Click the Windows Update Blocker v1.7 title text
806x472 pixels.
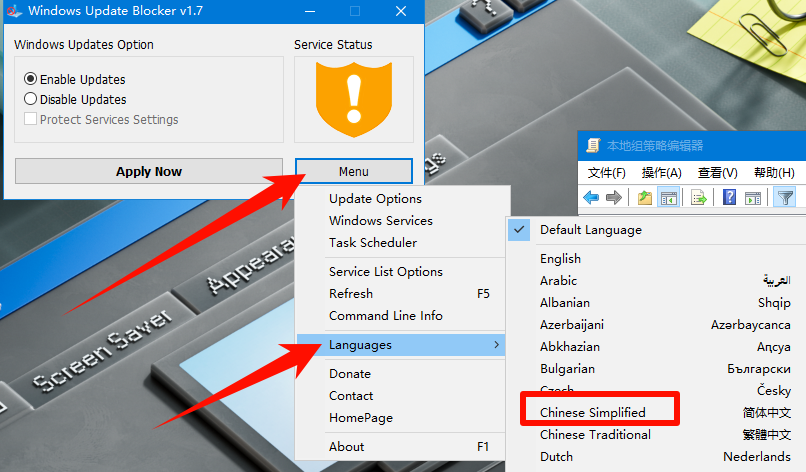point(115,11)
